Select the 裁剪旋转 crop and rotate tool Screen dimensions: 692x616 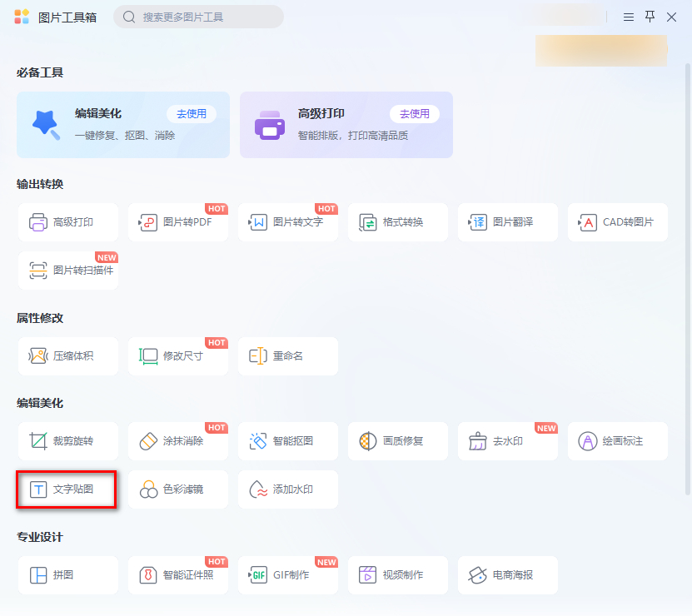tap(67, 440)
